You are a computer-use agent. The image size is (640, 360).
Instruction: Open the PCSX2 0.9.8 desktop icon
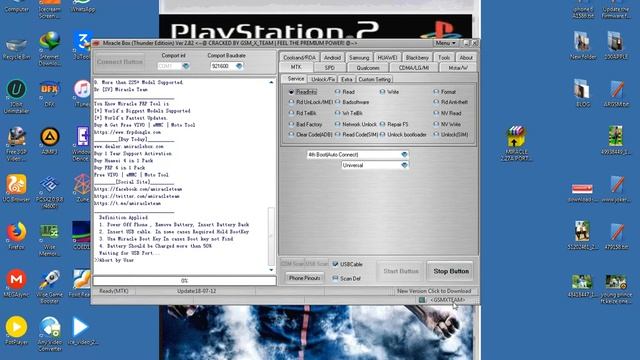click(50, 192)
